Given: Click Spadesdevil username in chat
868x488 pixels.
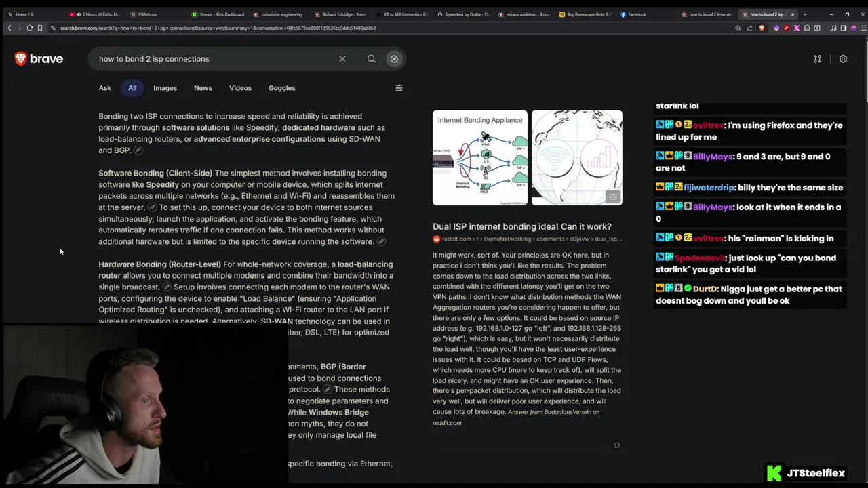Looking at the screenshot, I should tap(700, 258).
